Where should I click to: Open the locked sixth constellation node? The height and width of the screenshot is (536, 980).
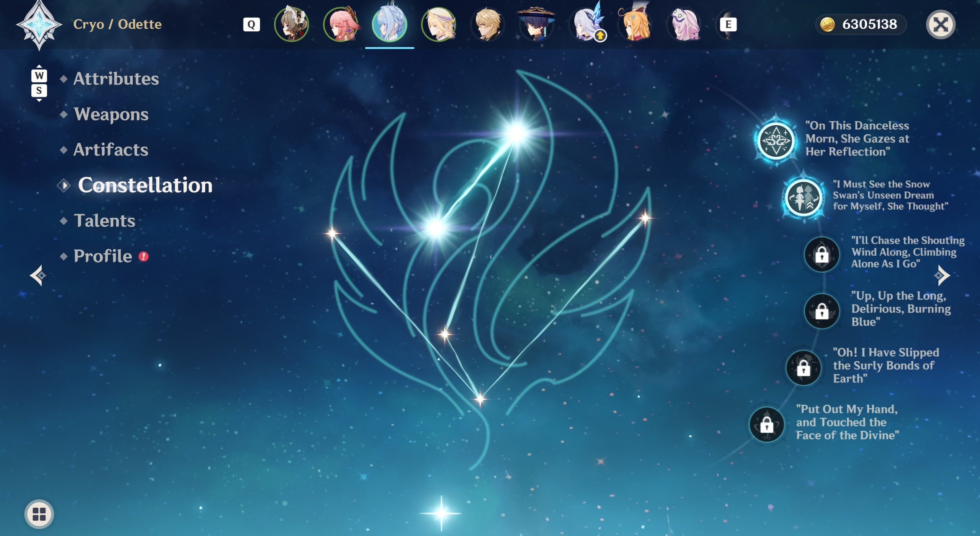tap(767, 424)
